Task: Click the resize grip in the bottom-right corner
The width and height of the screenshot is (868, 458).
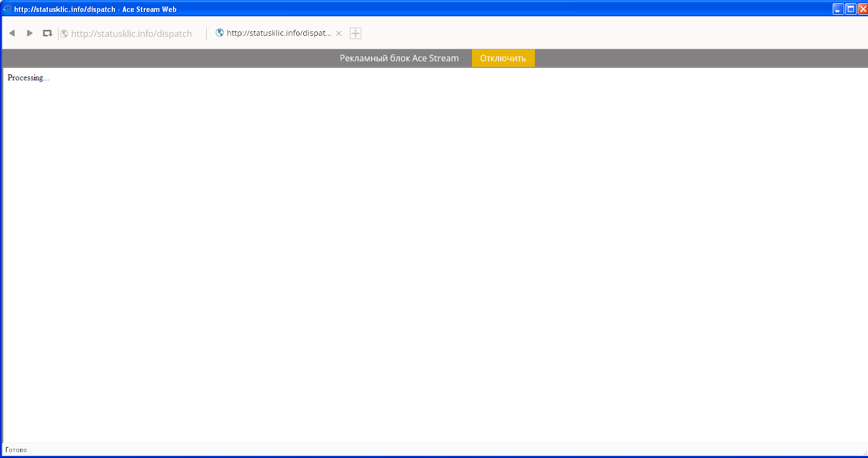Action: 865,453
